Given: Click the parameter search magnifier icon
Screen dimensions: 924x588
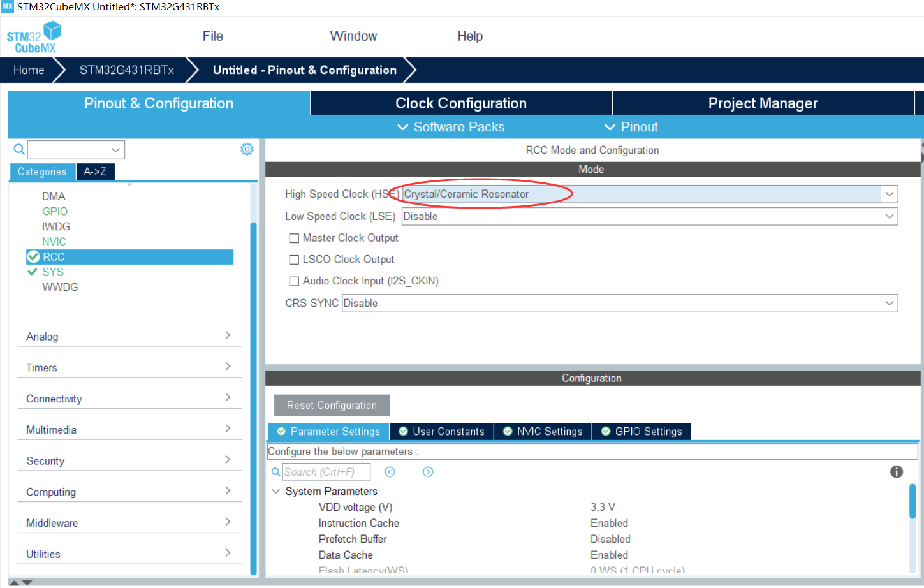Looking at the screenshot, I should tap(275, 472).
